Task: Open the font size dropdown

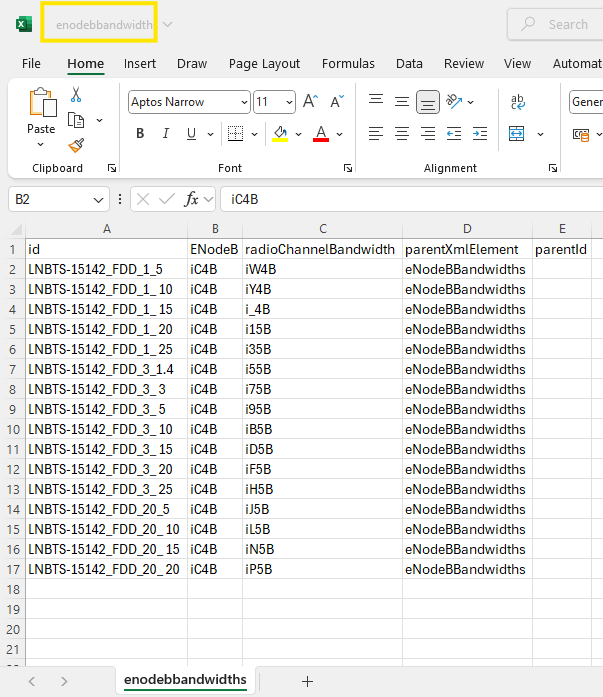Action: (289, 102)
